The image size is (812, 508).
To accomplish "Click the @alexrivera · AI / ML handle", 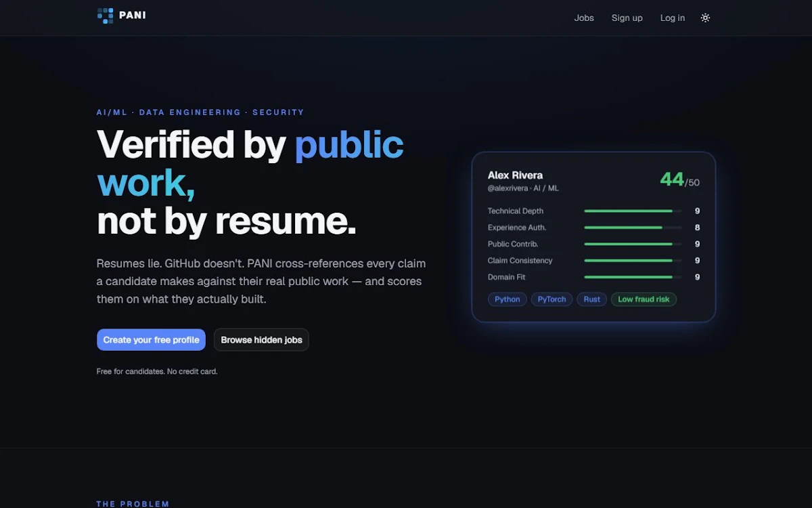I will pyautogui.click(x=523, y=188).
